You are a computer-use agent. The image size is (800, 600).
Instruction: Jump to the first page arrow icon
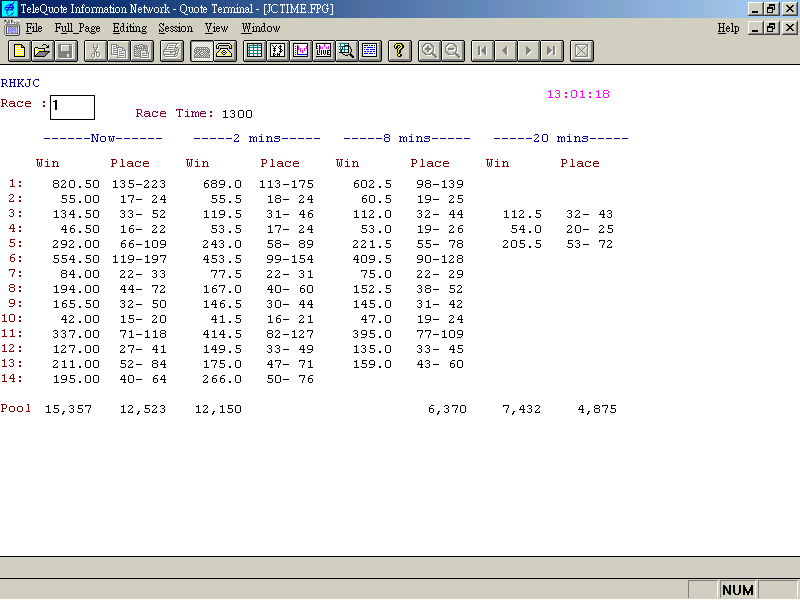(482, 51)
